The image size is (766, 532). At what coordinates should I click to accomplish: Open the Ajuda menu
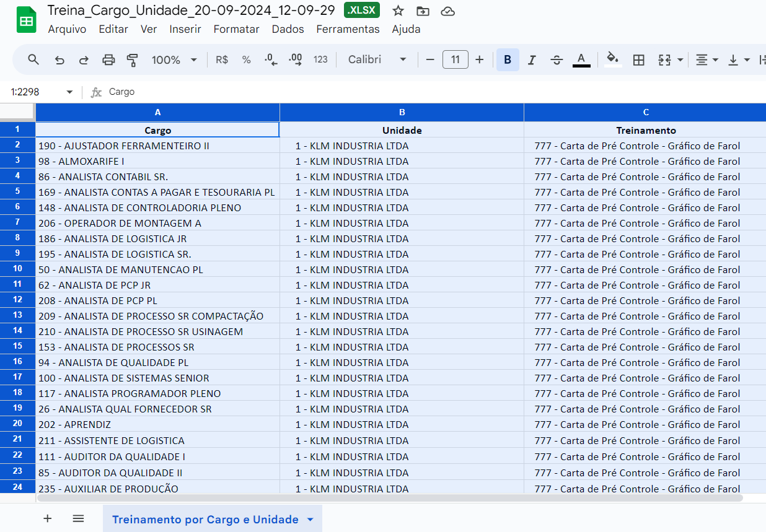click(x=406, y=29)
